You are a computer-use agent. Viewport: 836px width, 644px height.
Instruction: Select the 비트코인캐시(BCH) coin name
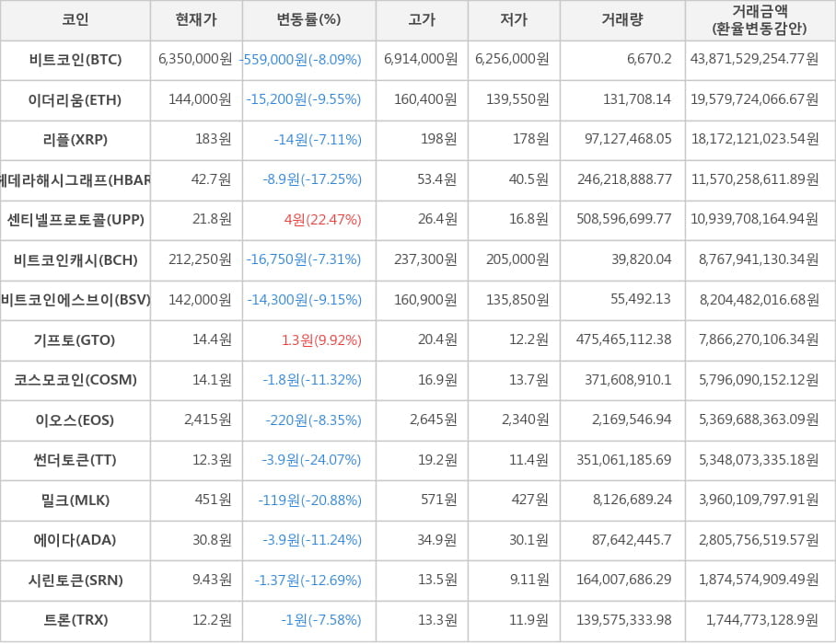[75, 260]
